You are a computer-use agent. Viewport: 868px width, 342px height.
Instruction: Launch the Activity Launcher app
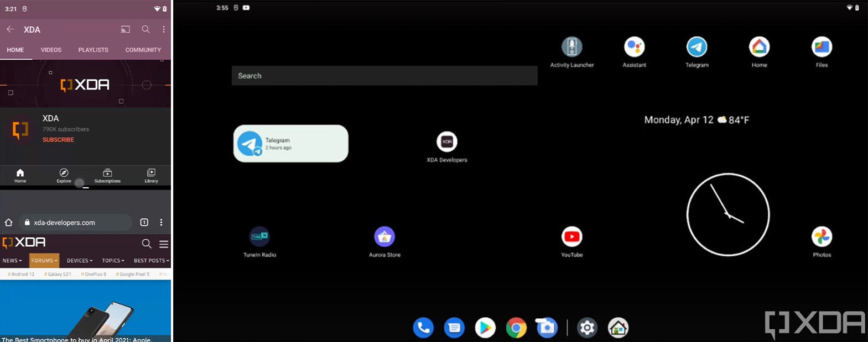571,52
